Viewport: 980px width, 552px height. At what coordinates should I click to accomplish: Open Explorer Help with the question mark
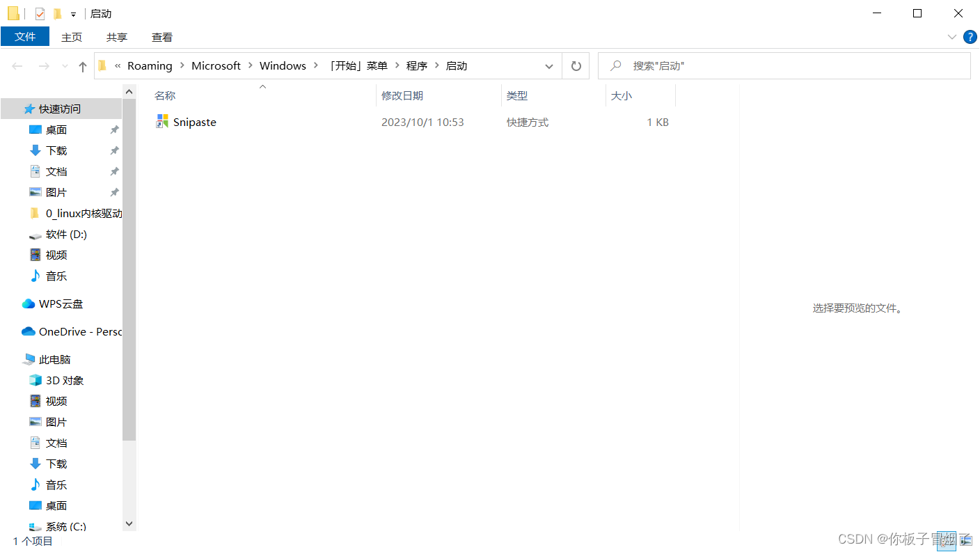coord(970,37)
